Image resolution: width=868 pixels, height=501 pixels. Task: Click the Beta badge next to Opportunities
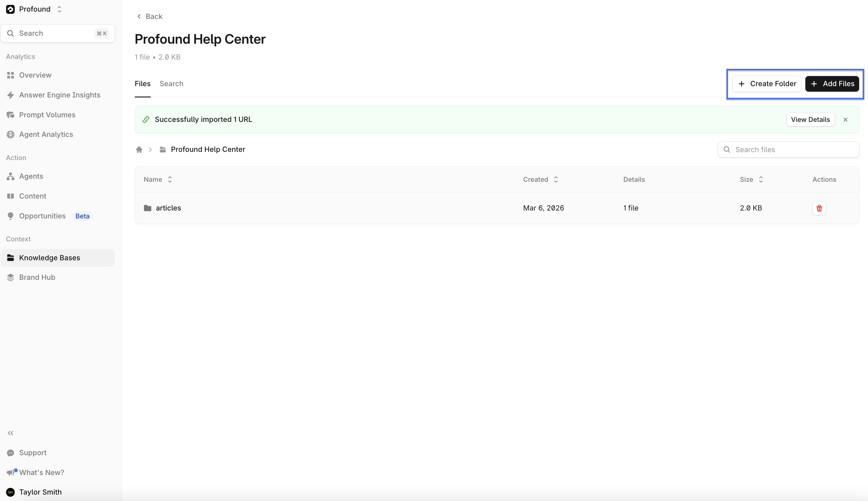pyautogui.click(x=82, y=216)
